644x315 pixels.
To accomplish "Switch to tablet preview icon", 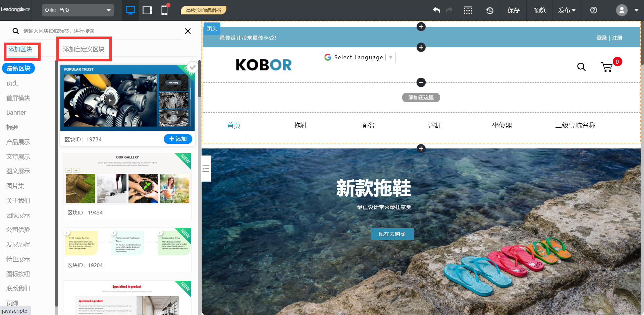I will click(147, 10).
